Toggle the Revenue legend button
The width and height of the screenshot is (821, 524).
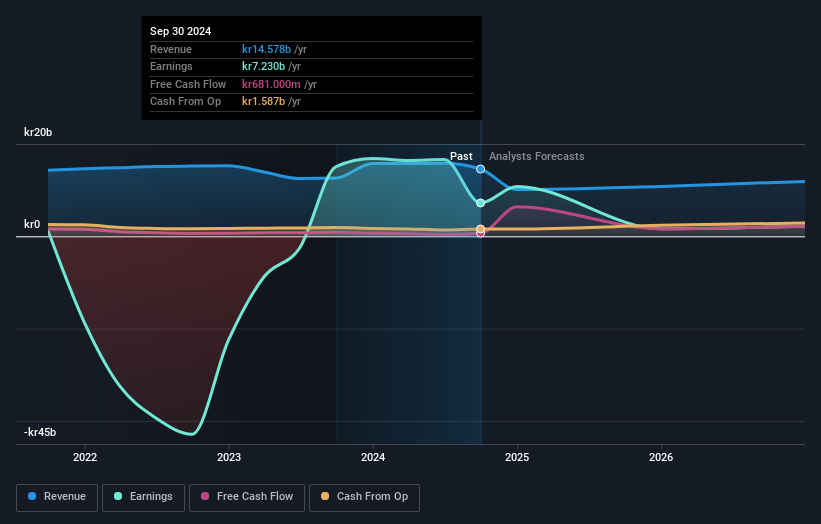pos(57,497)
